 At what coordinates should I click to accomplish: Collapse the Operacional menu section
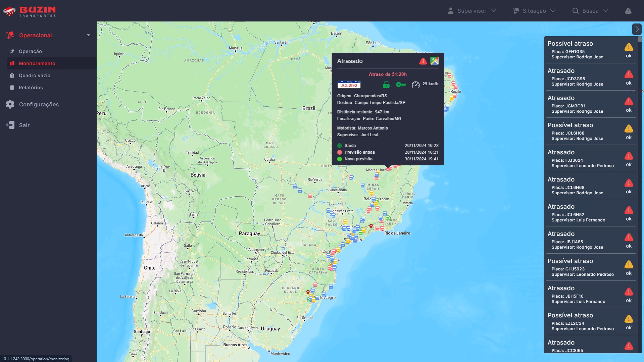point(89,35)
